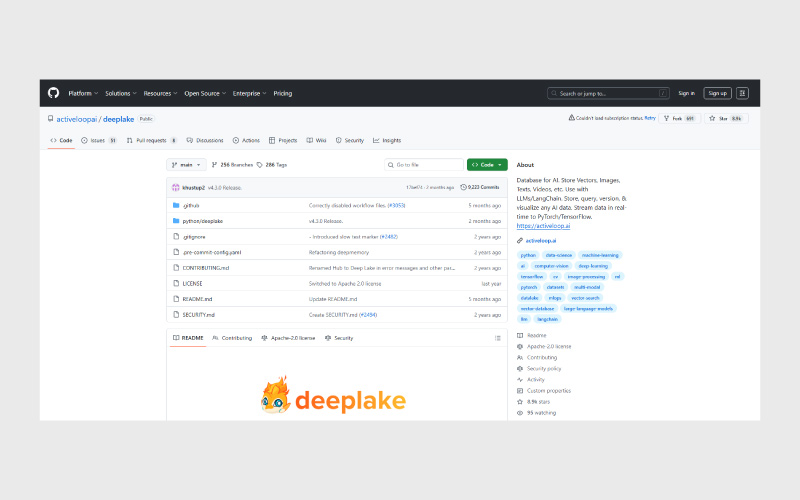Image resolution: width=800 pixels, height=500 pixels.
Task: Open khustup2 author profile
Action: 193,188
